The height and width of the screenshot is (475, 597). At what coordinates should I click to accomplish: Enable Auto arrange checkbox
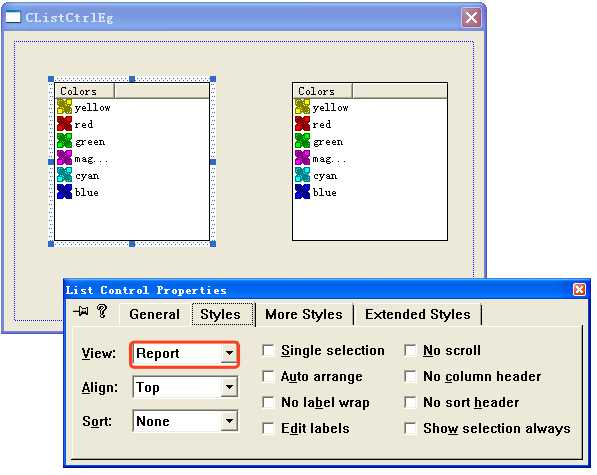pyautogui.click(x=268, y=376)
